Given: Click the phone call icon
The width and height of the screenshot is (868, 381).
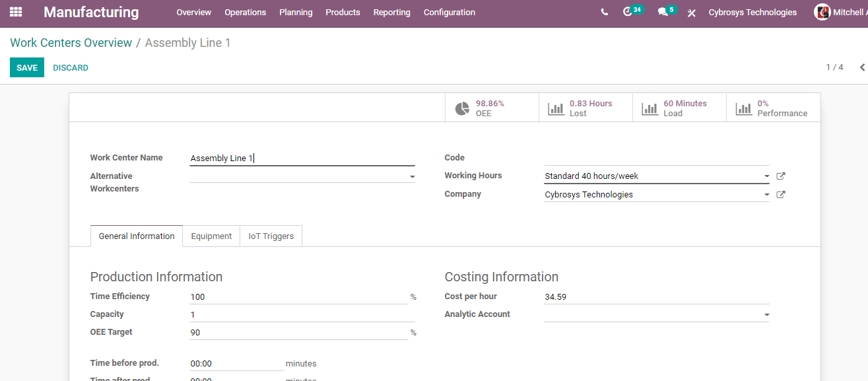Looking at the screenshot, I should 605,12.
